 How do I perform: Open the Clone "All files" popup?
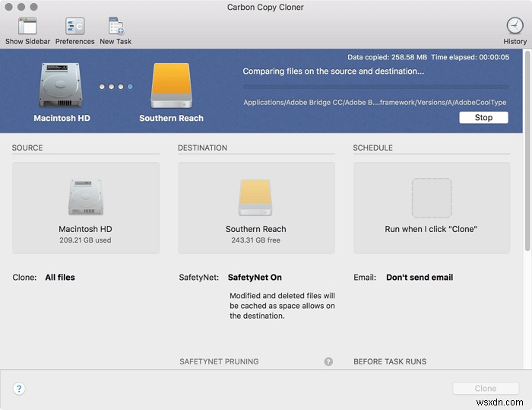tap(60, 277)
